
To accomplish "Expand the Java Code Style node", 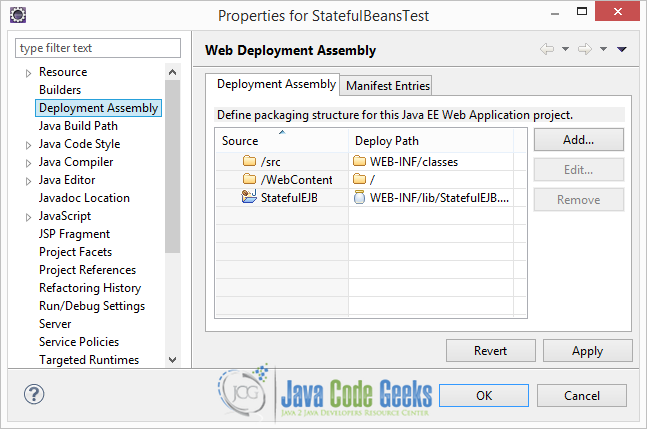I will pos(28,145).
